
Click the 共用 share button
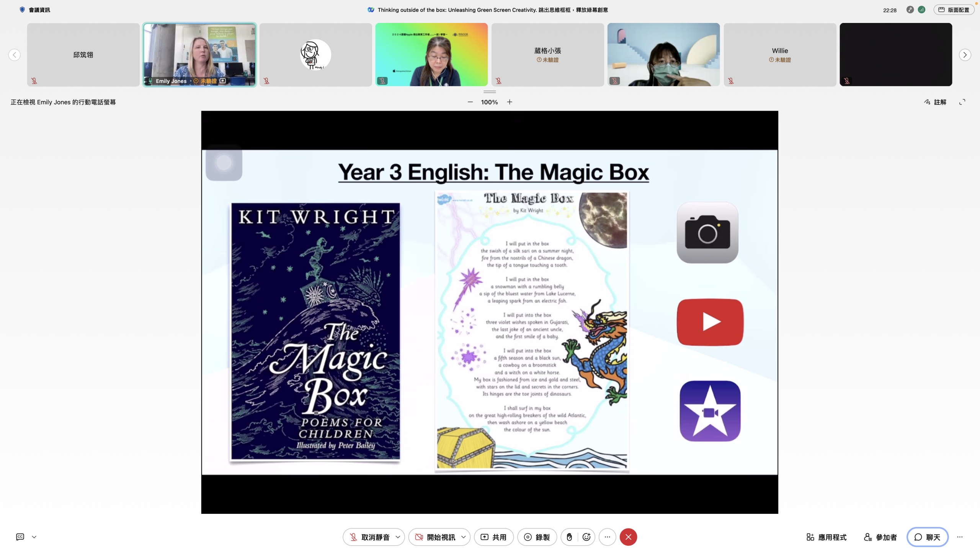point(493,537)
